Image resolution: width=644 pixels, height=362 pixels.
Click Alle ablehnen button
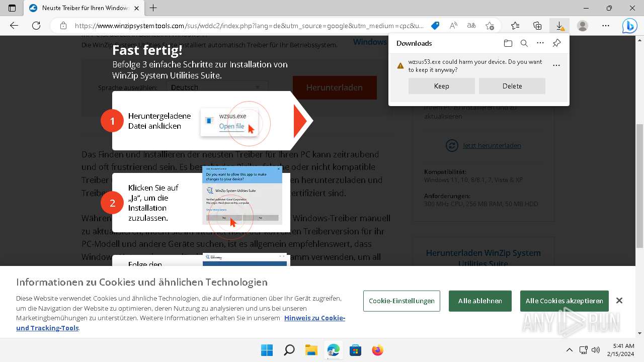pos(480,301)
